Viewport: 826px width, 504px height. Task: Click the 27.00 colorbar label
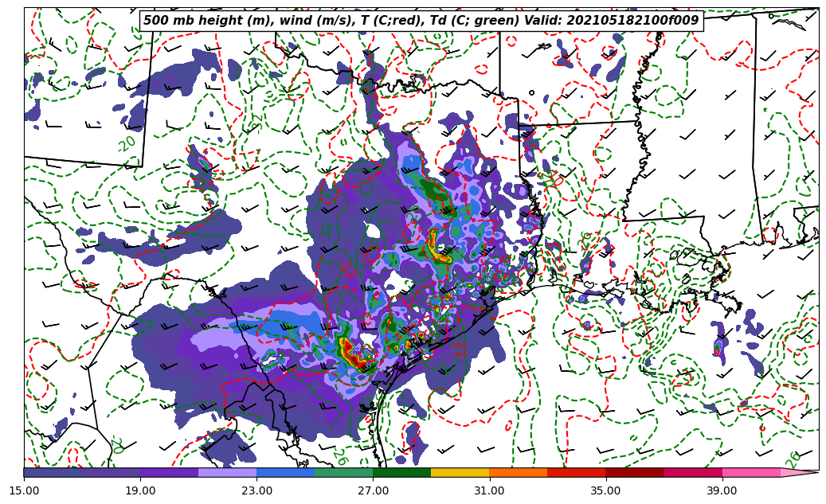tap(373, 490)
